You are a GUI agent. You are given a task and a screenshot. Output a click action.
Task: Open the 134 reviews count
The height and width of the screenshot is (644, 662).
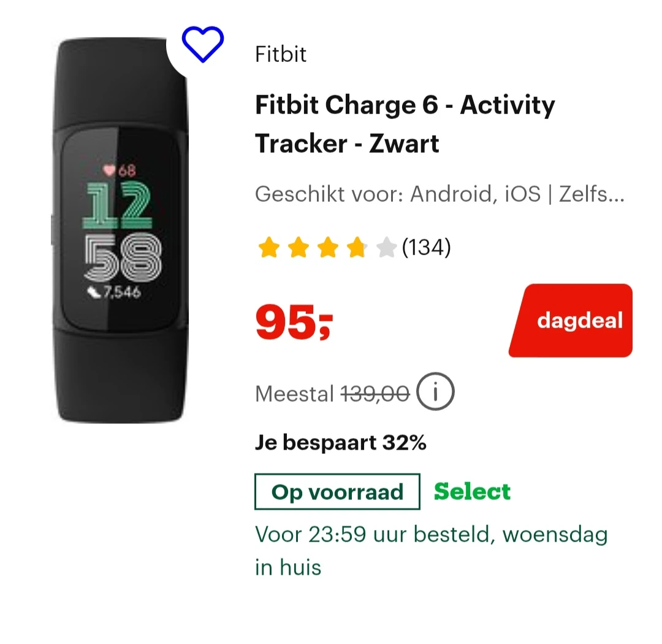click(x=427, y=247)
